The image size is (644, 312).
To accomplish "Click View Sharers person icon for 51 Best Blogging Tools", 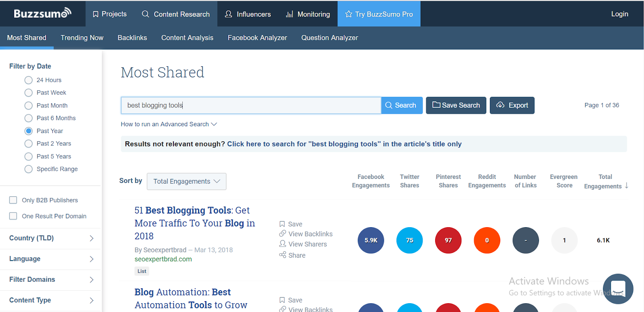I will point(283,244).
